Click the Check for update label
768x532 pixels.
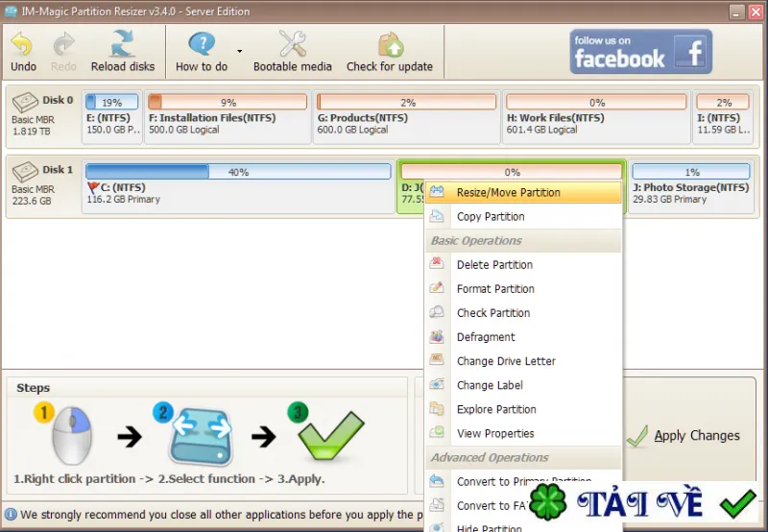pos(390,66)
